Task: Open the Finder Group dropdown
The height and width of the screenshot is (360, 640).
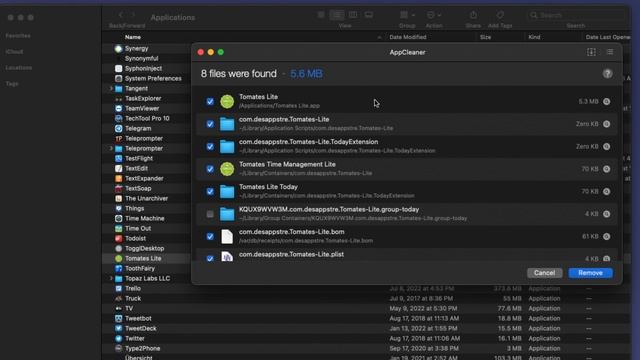Action: 407,15
